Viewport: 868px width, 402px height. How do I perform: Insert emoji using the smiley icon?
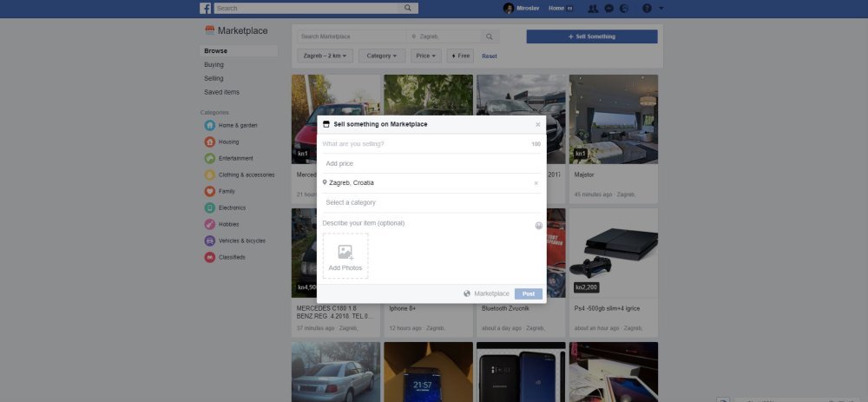(x=538, y=226)
